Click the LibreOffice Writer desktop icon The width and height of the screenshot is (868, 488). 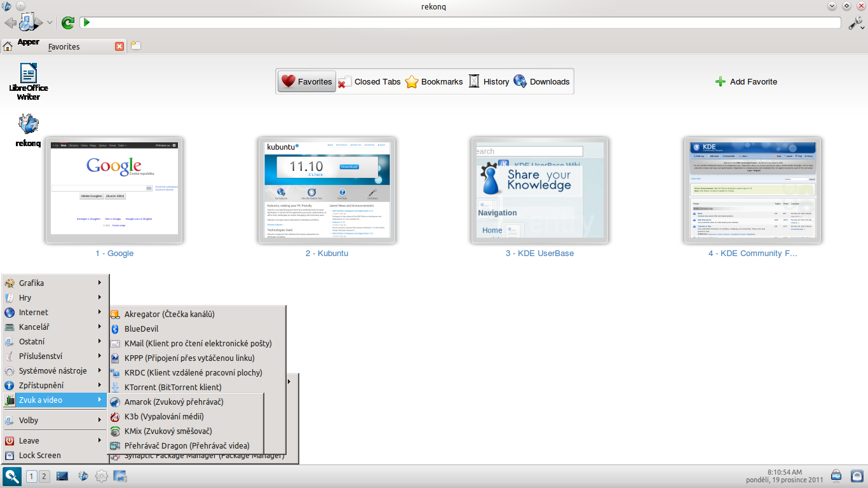(x=29, y=81)
